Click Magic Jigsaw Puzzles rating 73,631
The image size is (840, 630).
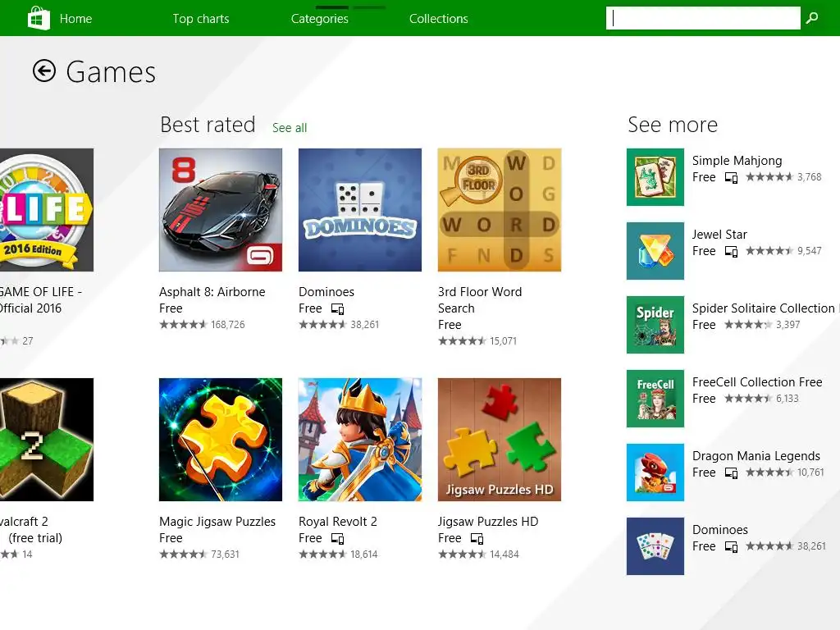[x=199, y=555]
